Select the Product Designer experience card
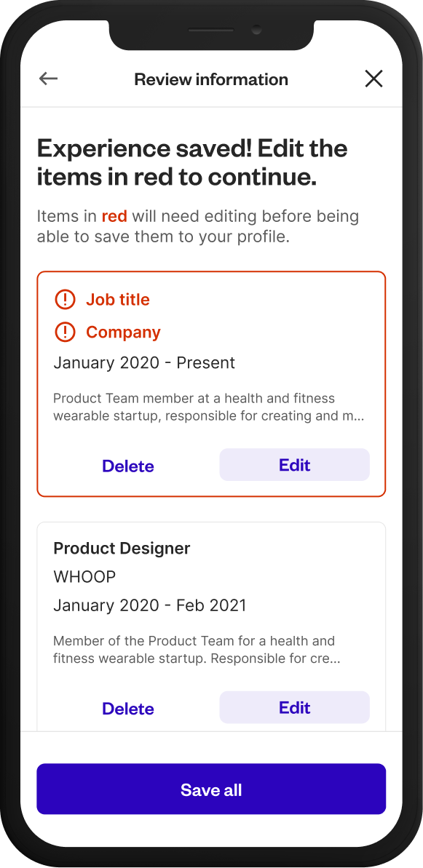Viewport: 423px width, 868px height. (x=211, y=626)
